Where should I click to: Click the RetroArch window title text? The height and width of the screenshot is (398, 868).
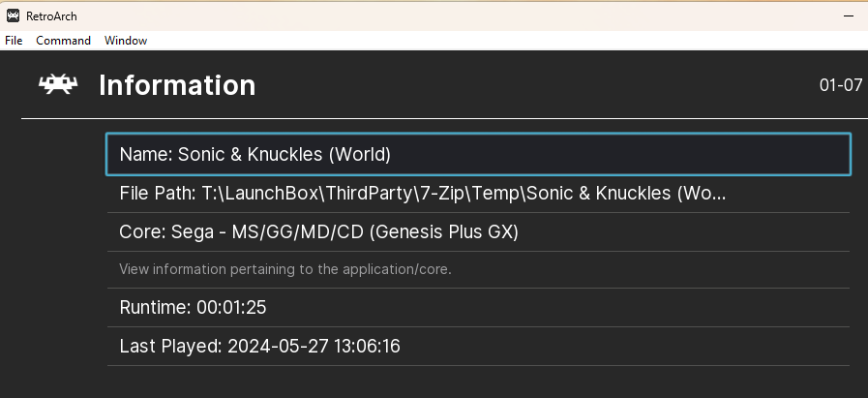point(51,16)
